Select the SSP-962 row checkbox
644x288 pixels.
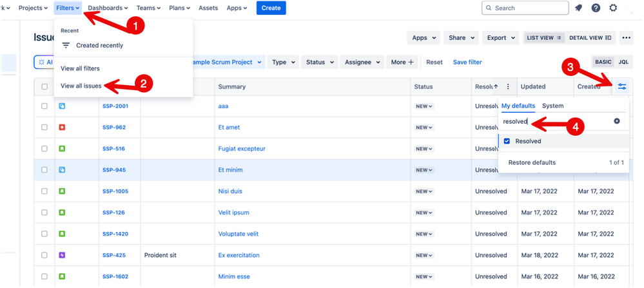[x=44, y=127]
